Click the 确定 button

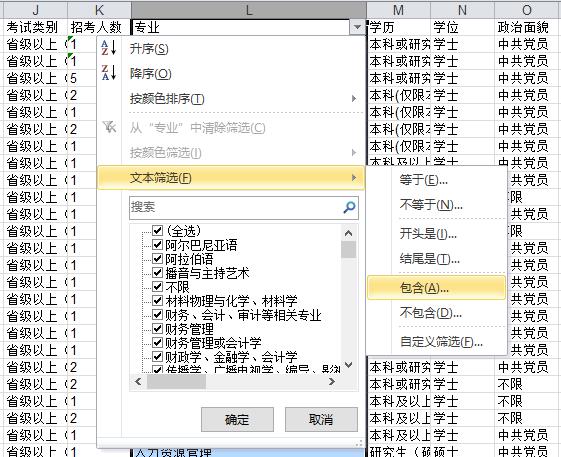coord(237,419)
